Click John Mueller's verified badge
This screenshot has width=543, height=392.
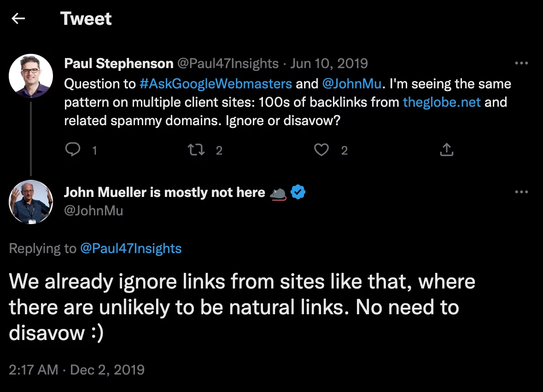point(299,192)
